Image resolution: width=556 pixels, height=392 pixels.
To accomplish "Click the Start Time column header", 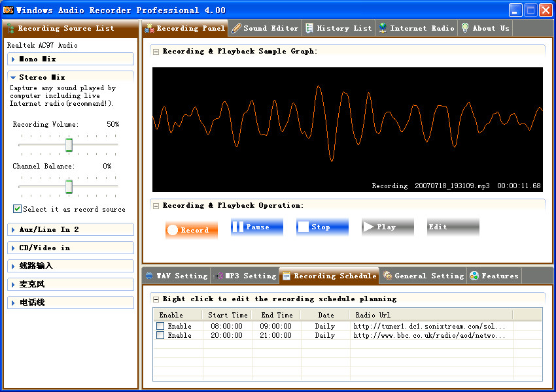I will coord(227,315).
